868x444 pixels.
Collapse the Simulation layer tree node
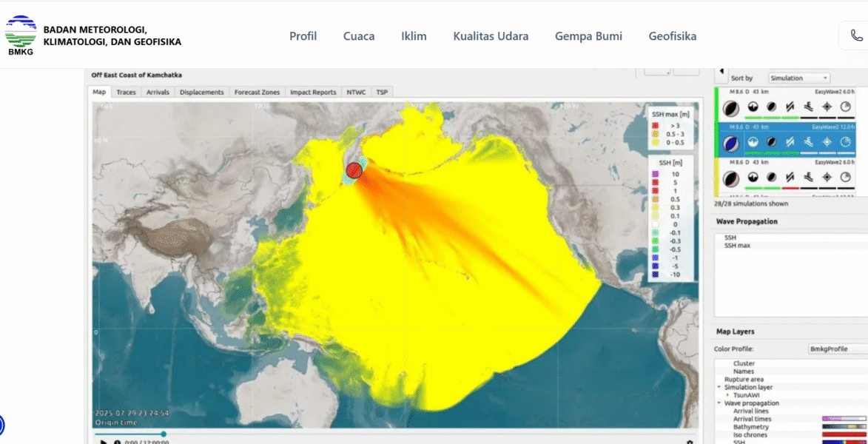click(718, 388)
